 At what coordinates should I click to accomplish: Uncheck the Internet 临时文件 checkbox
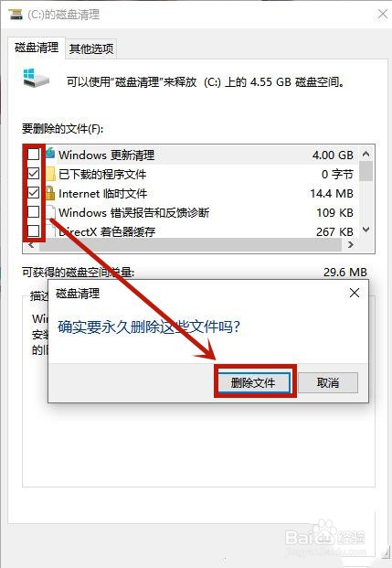34,193
